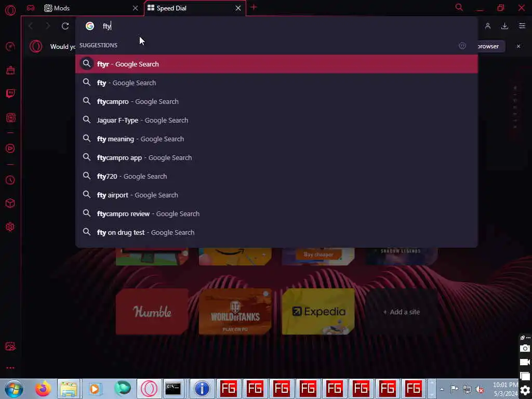Select the 'fty on drug test' suggestion
Viewport: 532px width, 399px height.
tap(276, 232)
